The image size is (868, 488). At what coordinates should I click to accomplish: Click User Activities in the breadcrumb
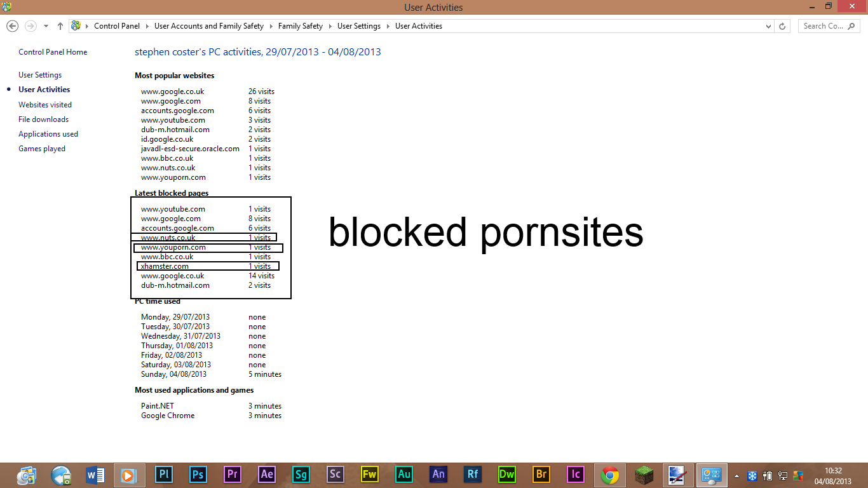pos(419,26)
